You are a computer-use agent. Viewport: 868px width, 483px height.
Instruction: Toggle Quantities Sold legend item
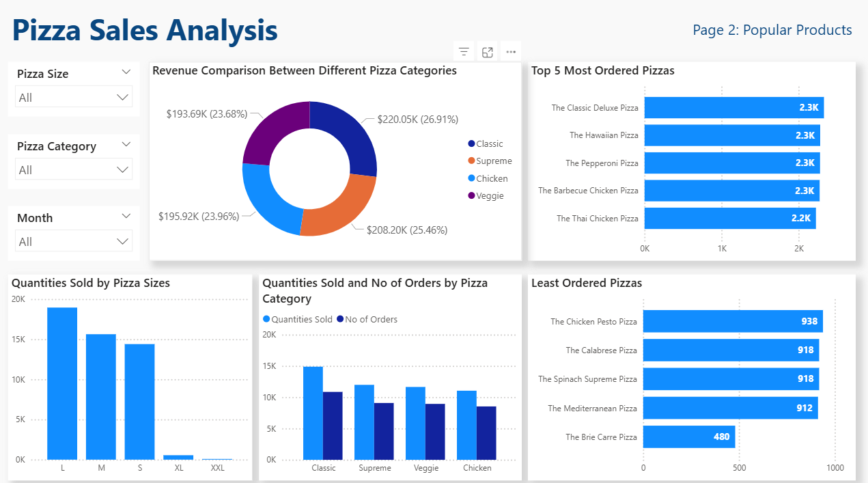[x=297, y=320]
